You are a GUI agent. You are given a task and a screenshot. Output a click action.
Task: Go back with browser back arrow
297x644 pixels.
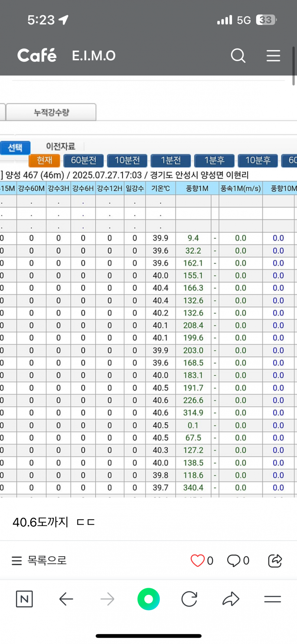pyautogui.click(x=66, y=599)
